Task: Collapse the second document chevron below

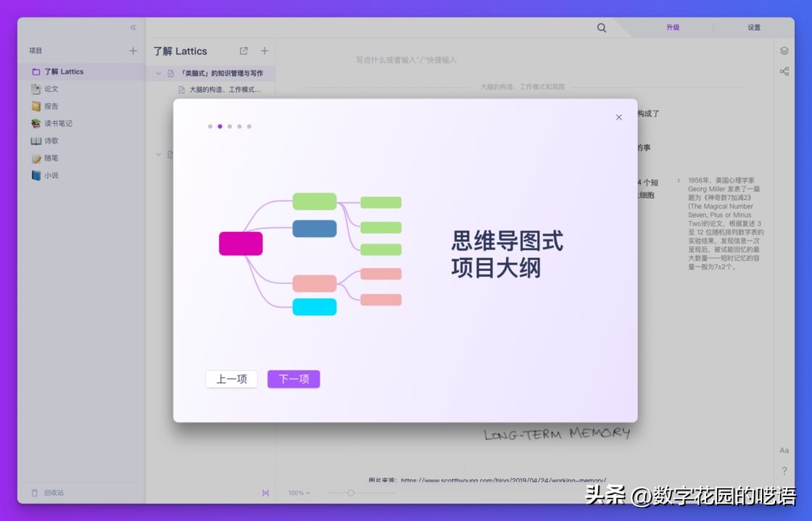Action: coord(159,154)
